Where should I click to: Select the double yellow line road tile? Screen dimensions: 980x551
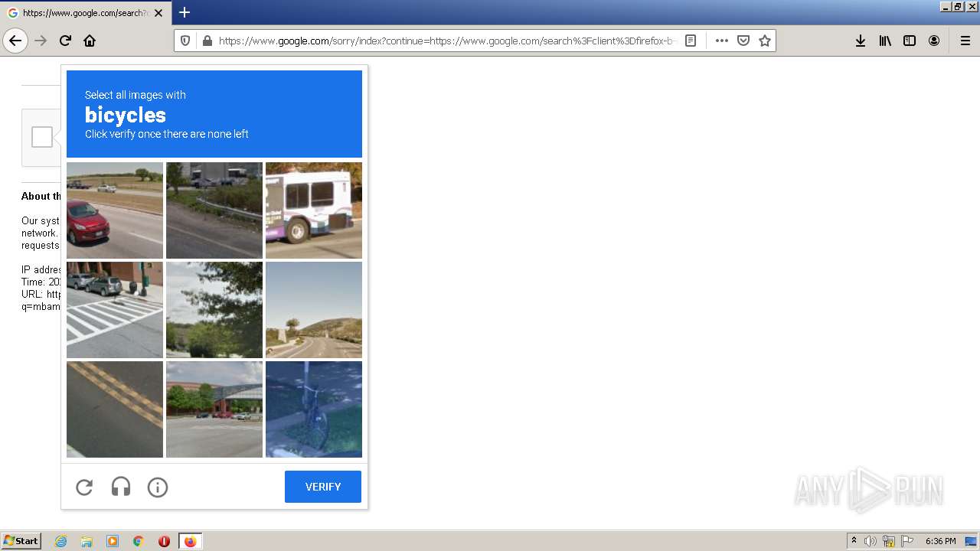115,409
